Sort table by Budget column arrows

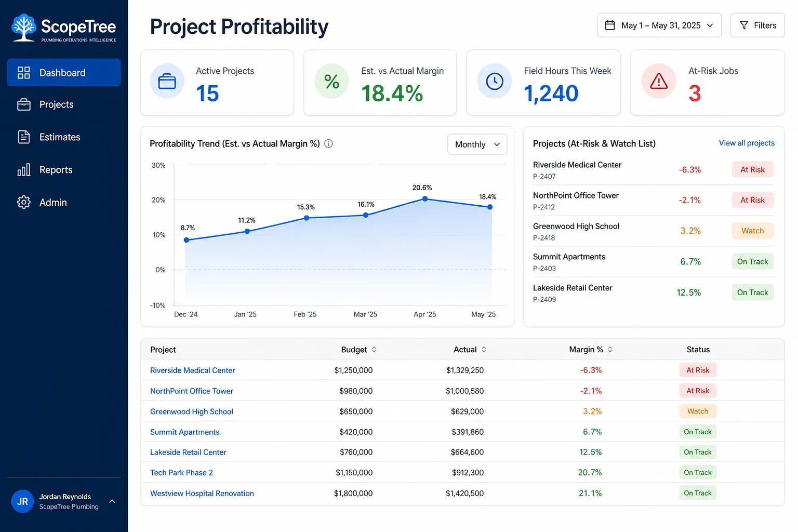pos(374,350)
